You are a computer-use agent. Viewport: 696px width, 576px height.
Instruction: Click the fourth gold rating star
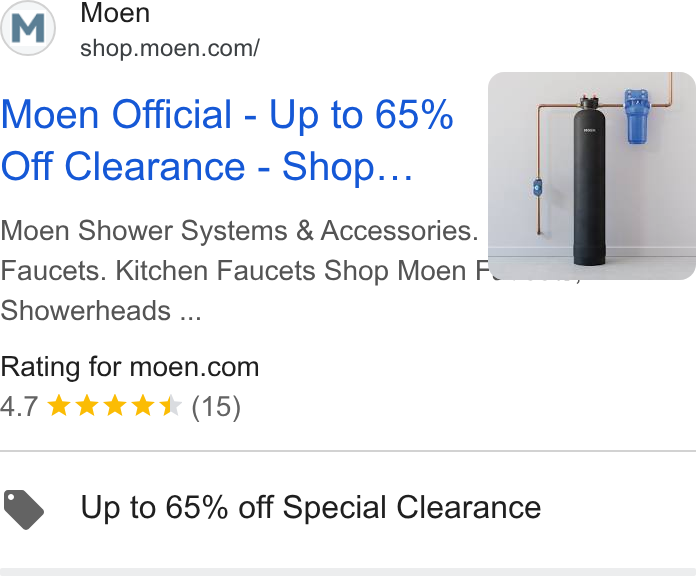coord(143,406)
